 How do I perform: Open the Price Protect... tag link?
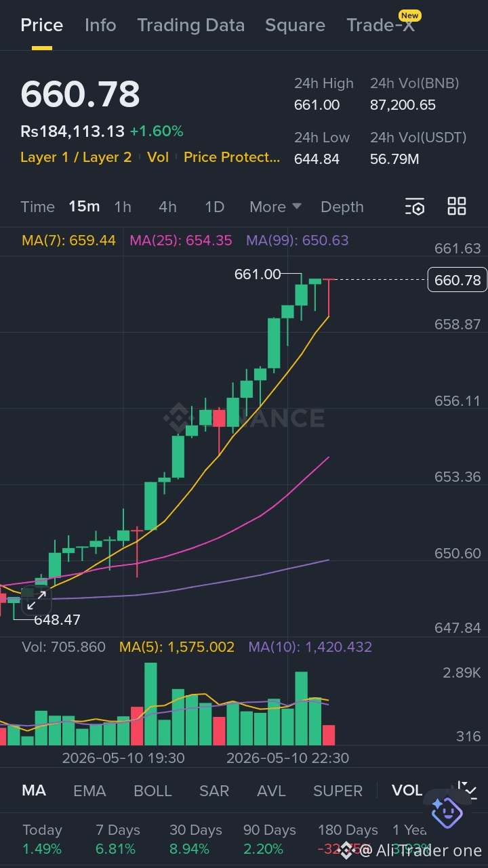click(x=232, y=157)
